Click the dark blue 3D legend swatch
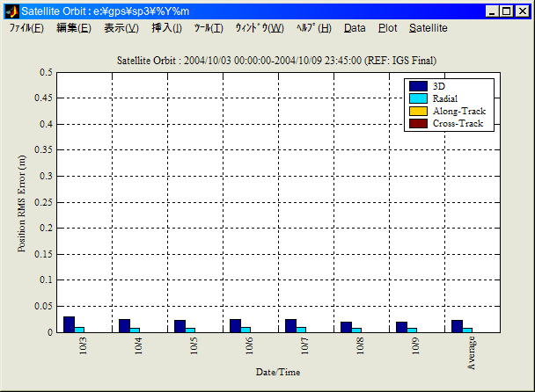The height and width of the screenshot is (392, 535). tap(418, 86)
